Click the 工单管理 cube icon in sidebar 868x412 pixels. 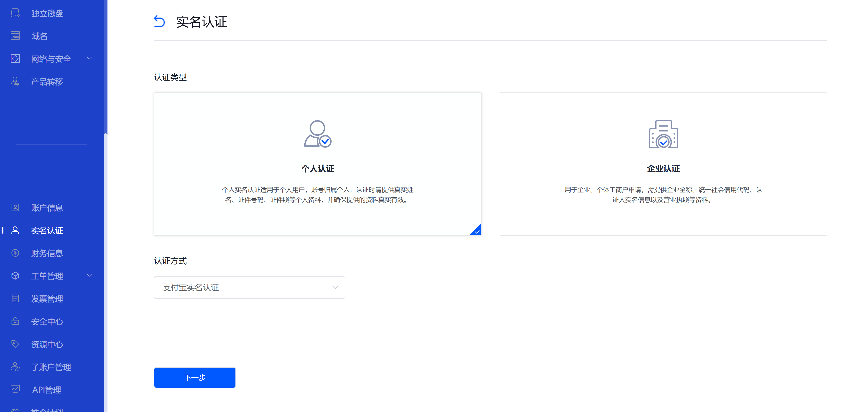(x=15, y=276)
